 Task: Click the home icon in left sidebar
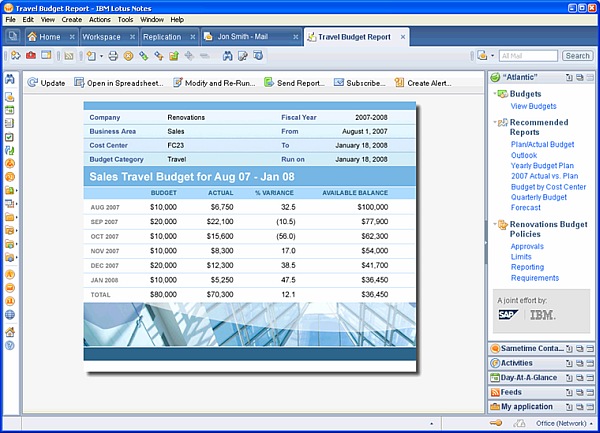[10, 332]
